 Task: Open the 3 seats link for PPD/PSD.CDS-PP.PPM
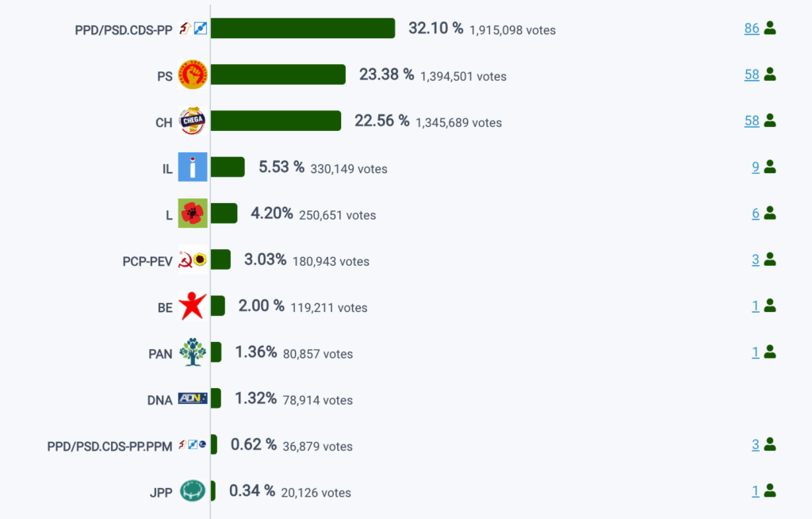756,444
